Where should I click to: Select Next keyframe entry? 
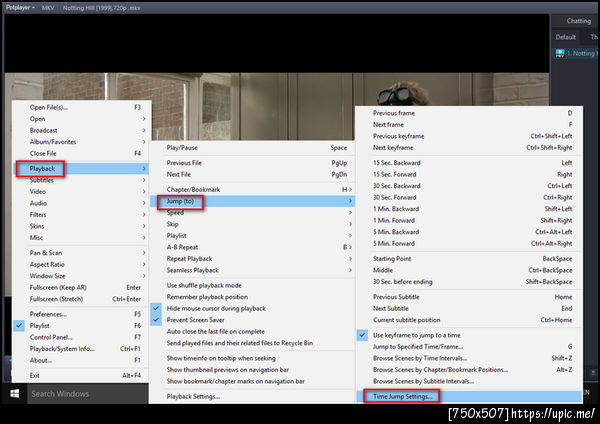pos(469,148)
